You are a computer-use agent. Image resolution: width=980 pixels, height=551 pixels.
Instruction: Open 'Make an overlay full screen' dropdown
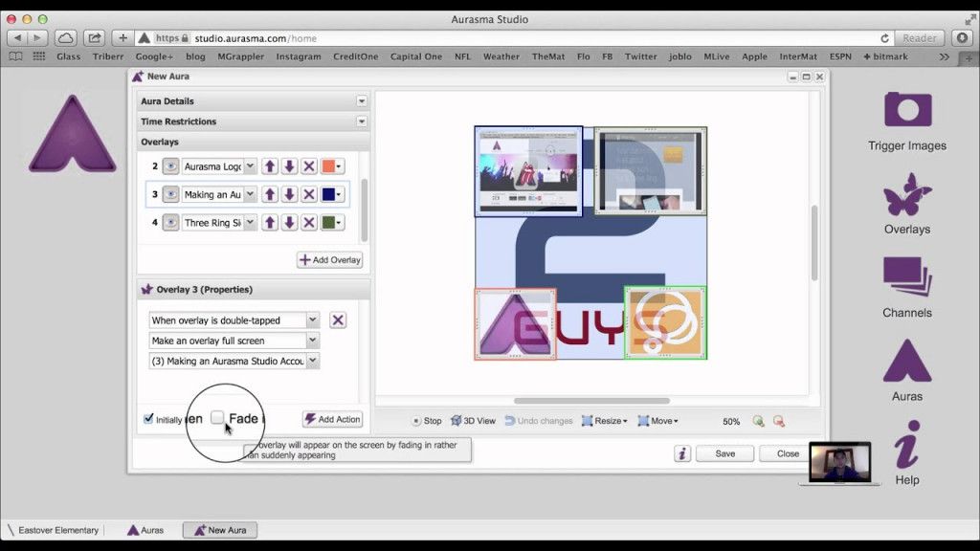(x=313, y=341)
